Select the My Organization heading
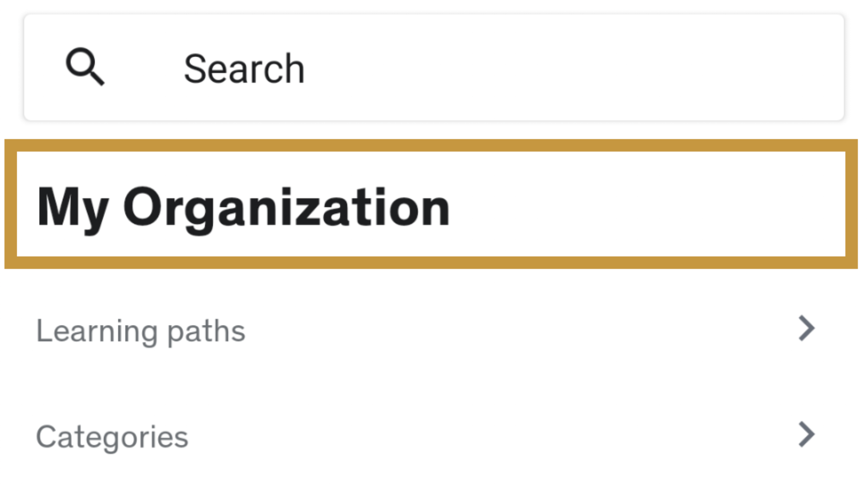The height and width of the screenshot is (487, 868). [243, 208]
